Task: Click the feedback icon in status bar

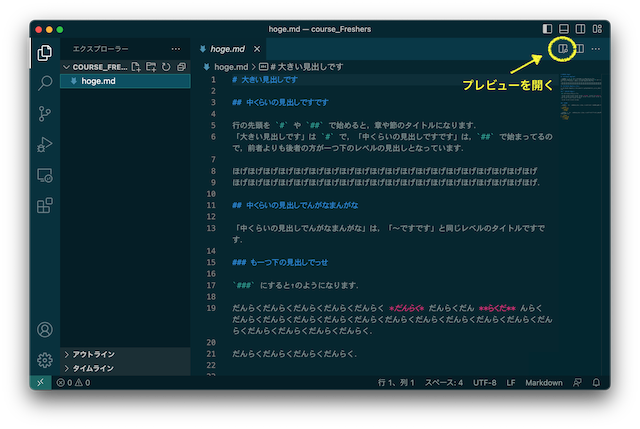Action: click(x=578, y=382)
